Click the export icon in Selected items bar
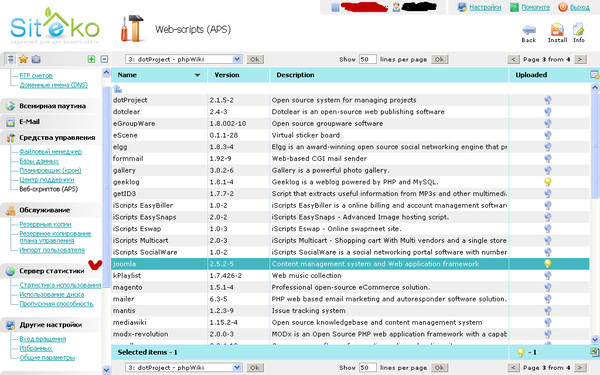Viewport: 600px width, 375px height. tap(594, 352)
